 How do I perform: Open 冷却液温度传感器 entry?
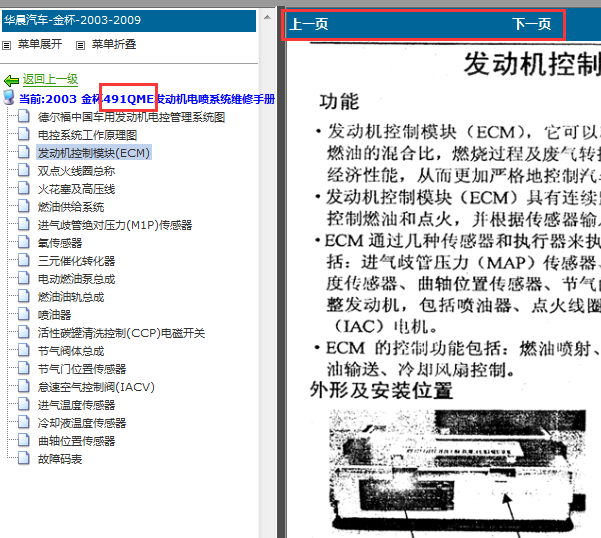pos(82,423)
